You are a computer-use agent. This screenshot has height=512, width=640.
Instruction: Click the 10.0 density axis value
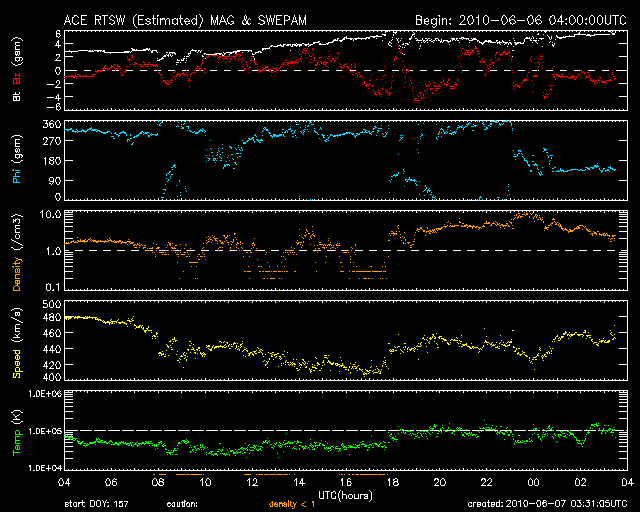tap(50, 214)
